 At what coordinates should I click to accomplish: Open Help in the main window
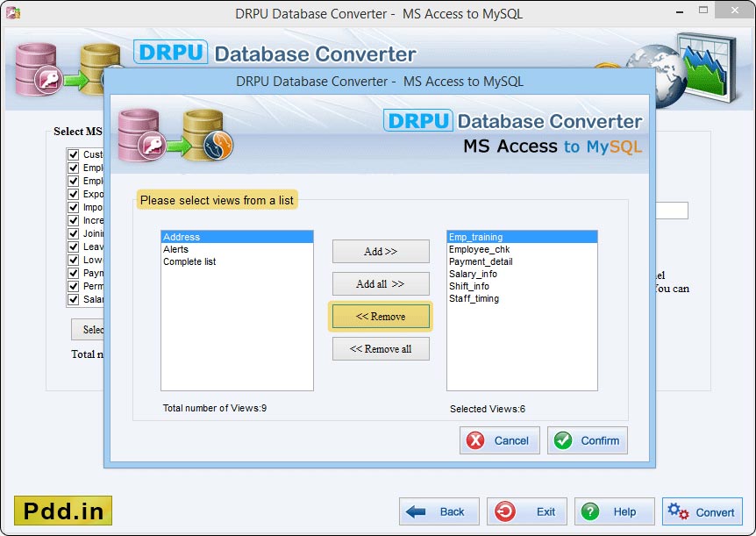pyautogui.click(x=615, y=511)
